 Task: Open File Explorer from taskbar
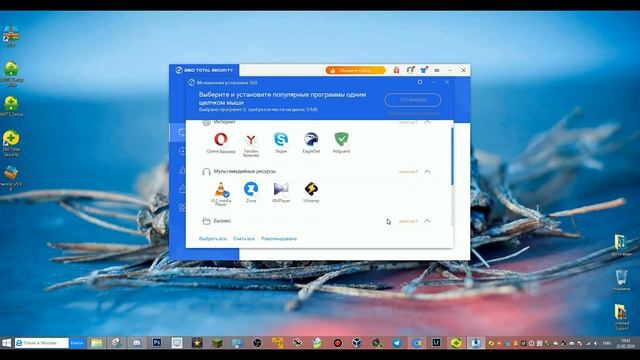96,343
